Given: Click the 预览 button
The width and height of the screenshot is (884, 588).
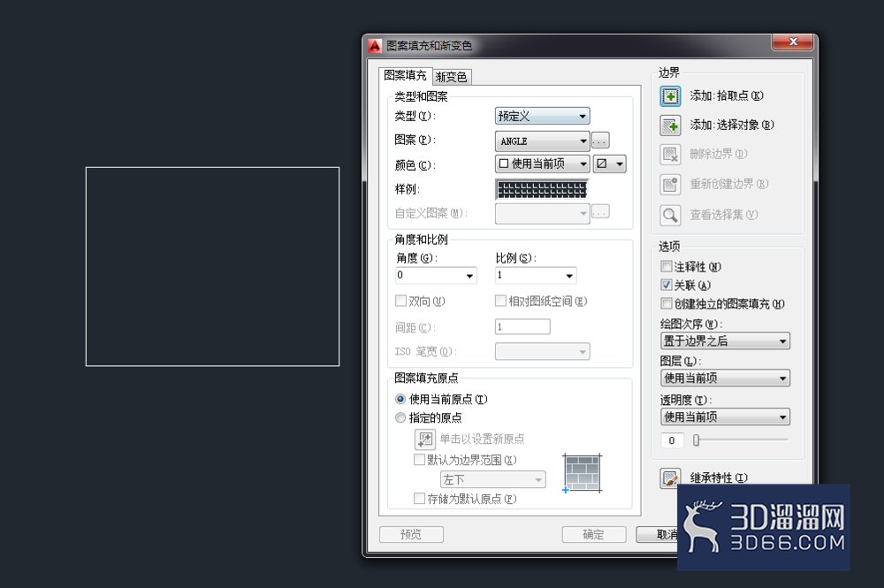Looking at the screenshot, I should pos(411,534).
